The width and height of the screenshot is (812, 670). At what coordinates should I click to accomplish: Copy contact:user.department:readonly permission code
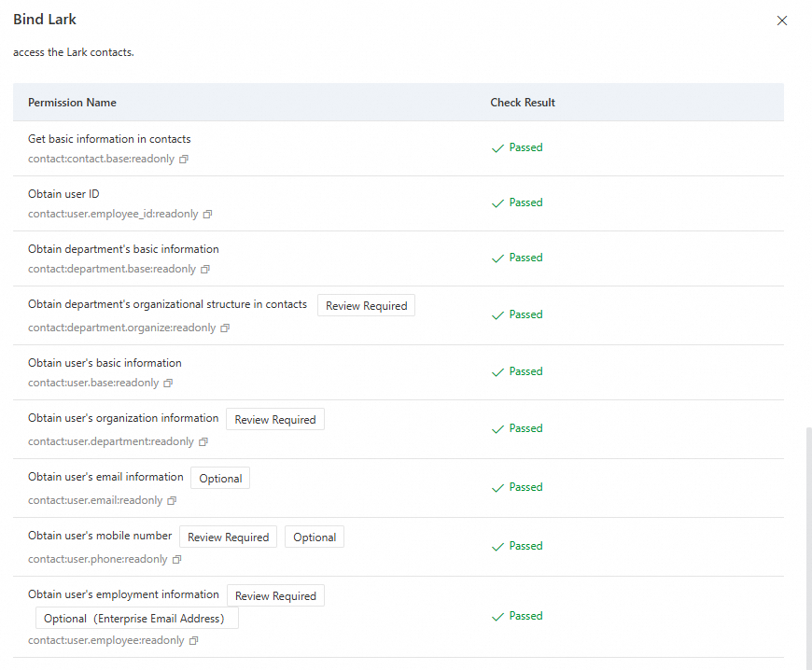click(x=203, y=441)
